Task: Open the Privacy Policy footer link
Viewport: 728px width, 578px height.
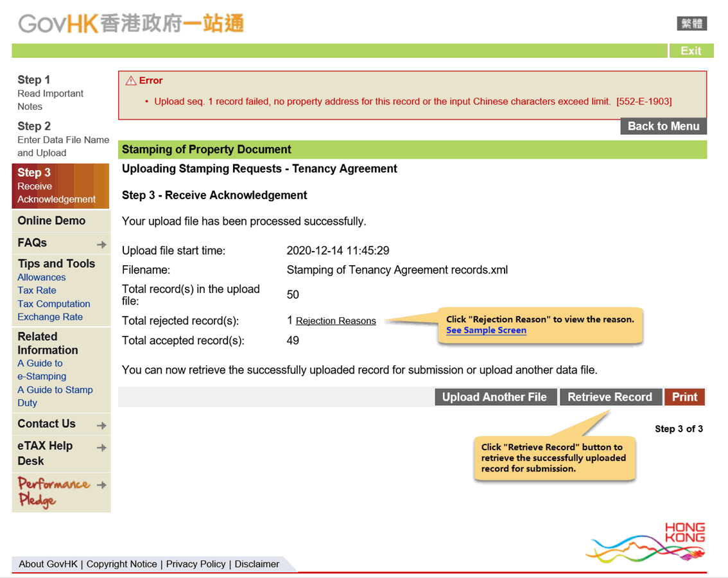Action: pyautogui.click(x=196, y=564)
